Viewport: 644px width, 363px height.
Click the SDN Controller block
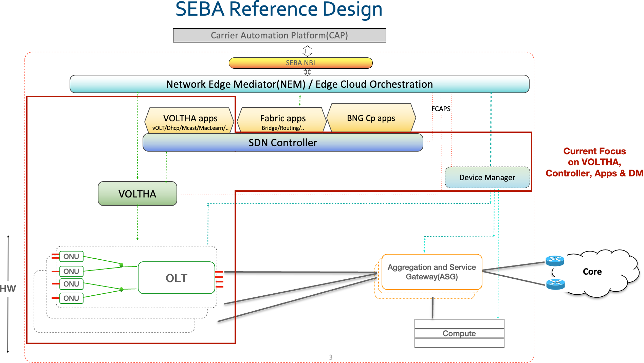pyautogui.click(x=282, y=143)
